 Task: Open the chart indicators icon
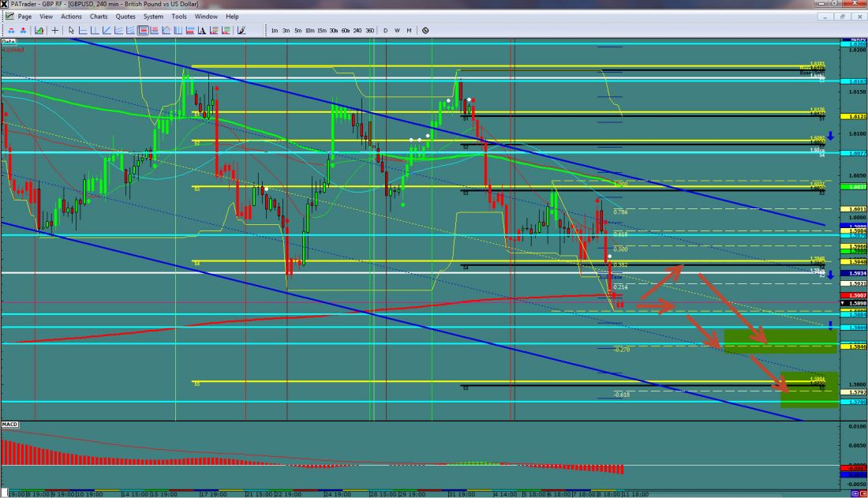(x=37, y=31)
